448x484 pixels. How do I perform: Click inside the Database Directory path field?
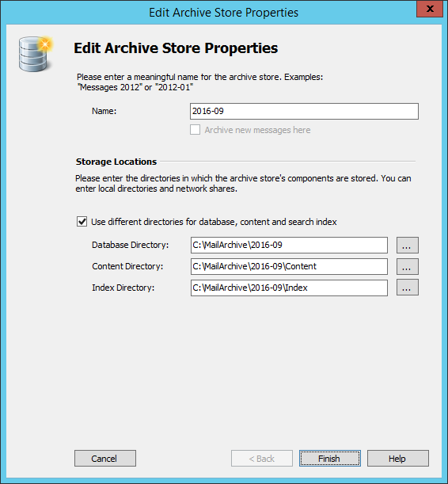[x=289, y=245]
